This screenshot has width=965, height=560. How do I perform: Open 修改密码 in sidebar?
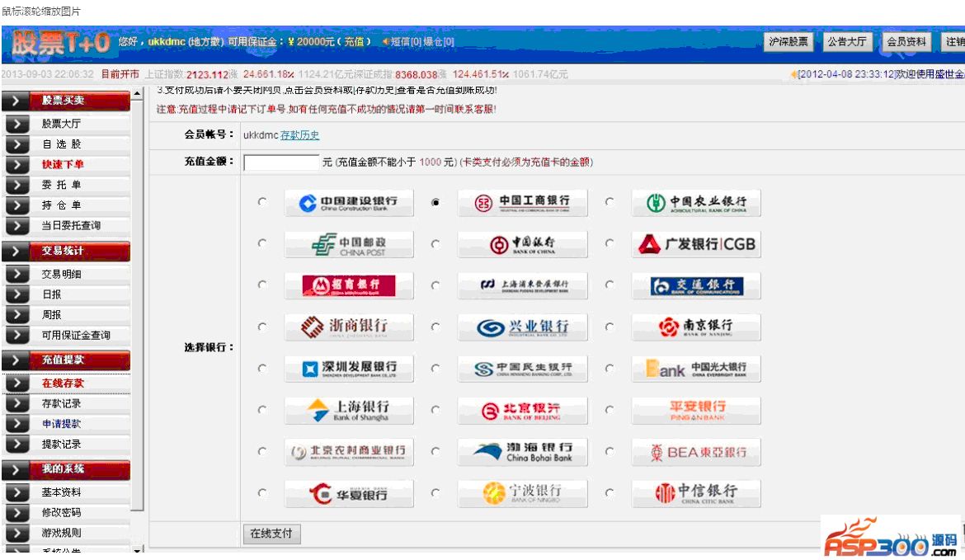61,513
